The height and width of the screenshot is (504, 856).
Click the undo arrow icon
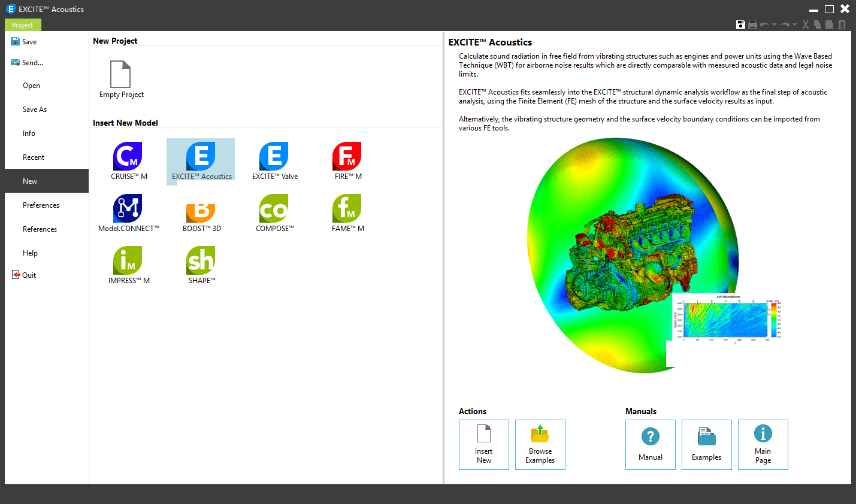point(764,25)
